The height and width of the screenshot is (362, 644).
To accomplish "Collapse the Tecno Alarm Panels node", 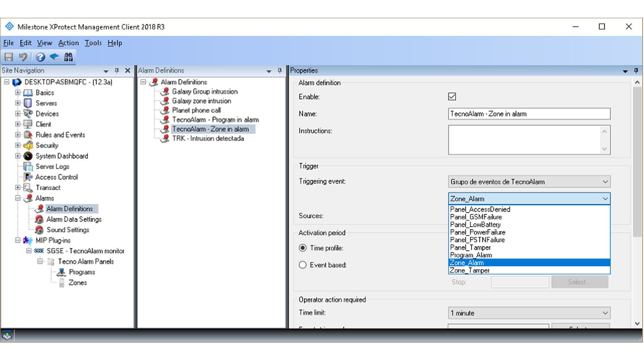I will coord(40,261).
